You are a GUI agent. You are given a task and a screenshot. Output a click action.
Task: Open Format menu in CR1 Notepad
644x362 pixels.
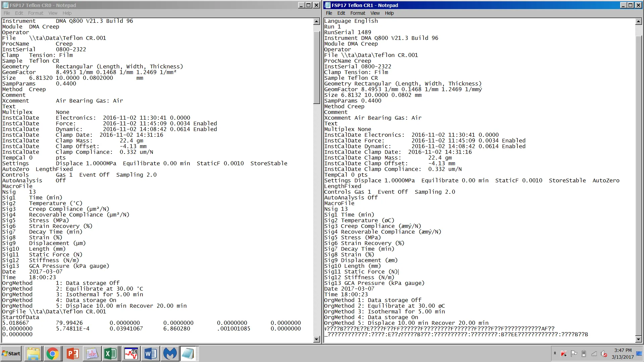(x=358, y=13)
